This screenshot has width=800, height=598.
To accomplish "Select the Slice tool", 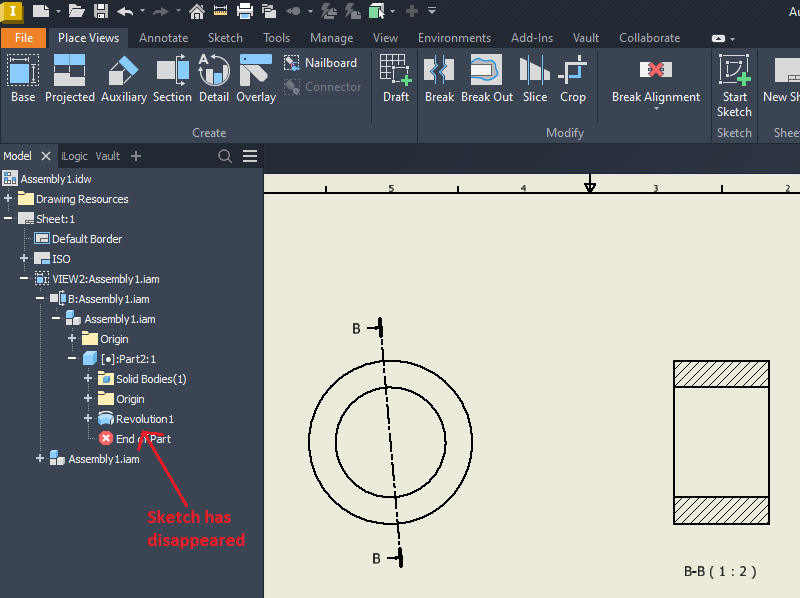I will pos(535,79).
